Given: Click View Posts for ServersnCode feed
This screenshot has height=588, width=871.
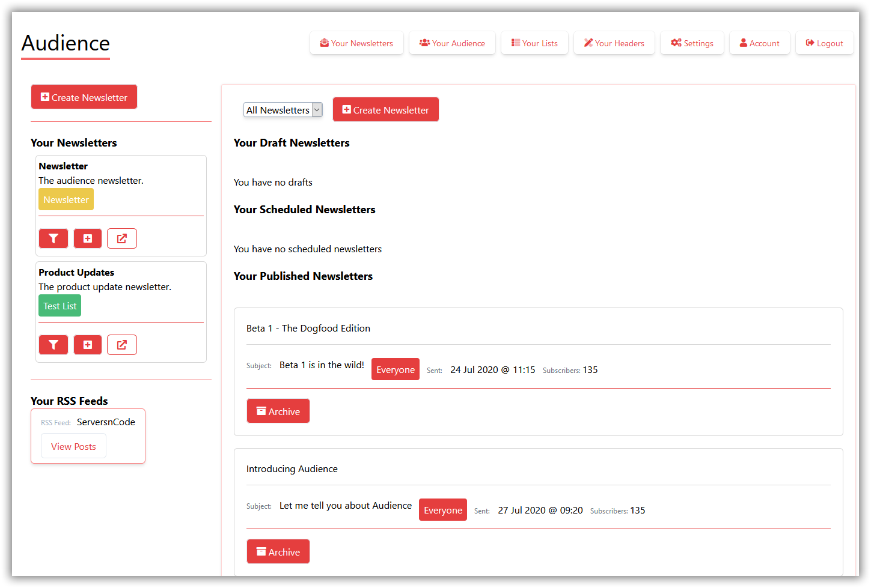Looking at the screenshot, I should [x=73, y=446].
